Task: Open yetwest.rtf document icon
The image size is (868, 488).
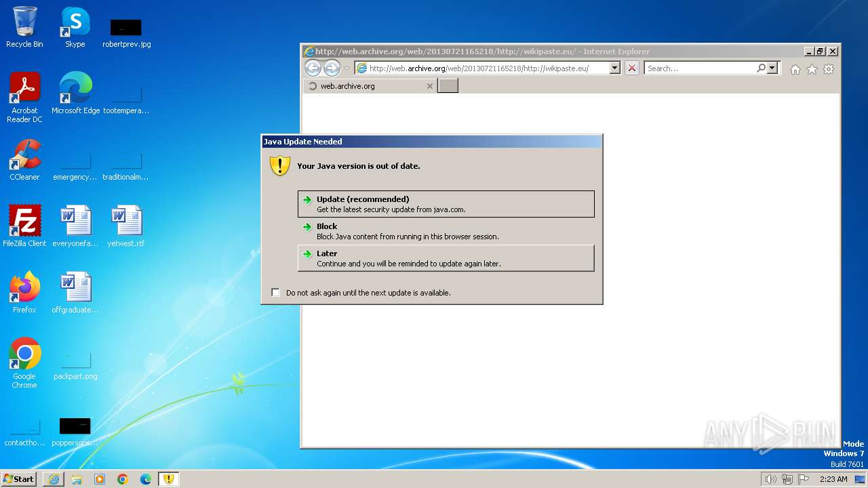Action: click(126, 226)
